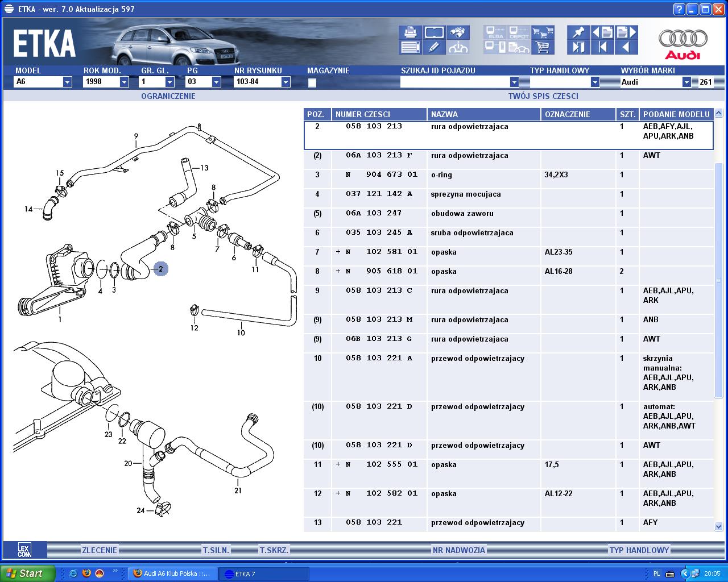This screenshot has width=728, height=582.
Task: Click the OGRANICZENIE tab label
Action: point(168,96)
